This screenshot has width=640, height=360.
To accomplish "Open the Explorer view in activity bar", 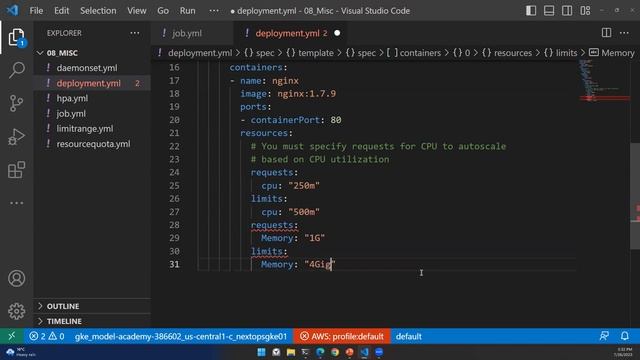I will [x=16, y=37].
